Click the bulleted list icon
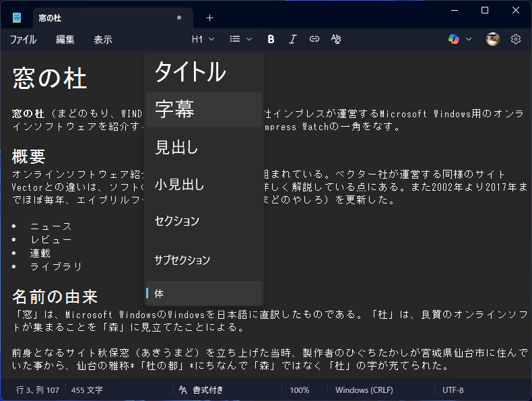532x401 pixels. pos(235,39)
